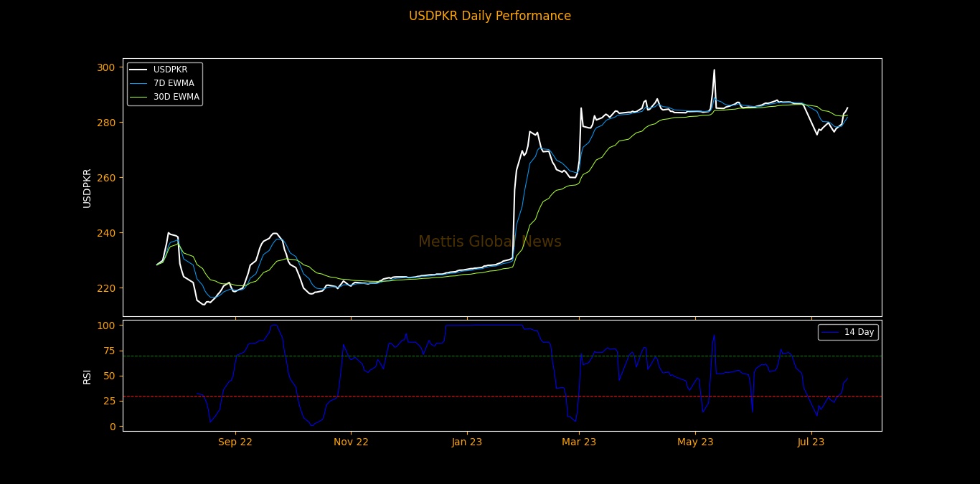Click the Mettis Global News watermark

tap(490, 242)
